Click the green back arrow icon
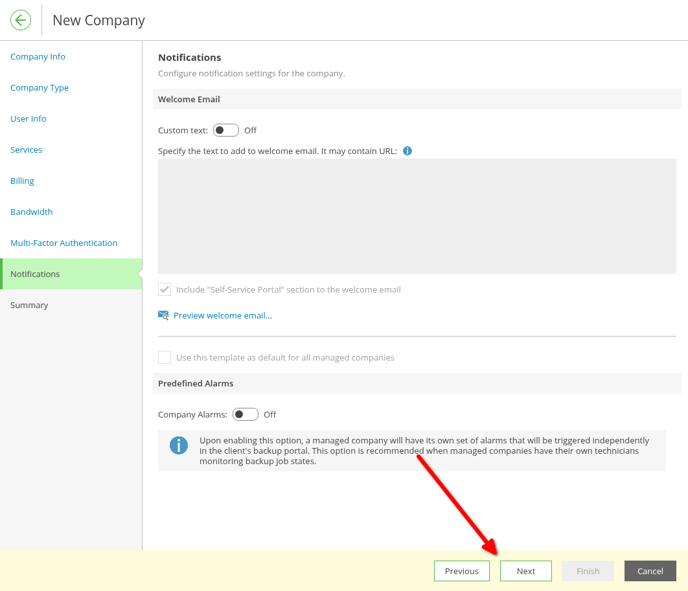688x591 pixels. [x=21, y=20]
